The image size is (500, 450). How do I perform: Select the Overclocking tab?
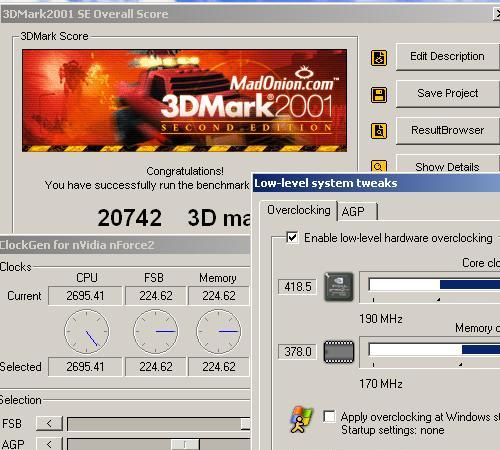tap(299, 210)
